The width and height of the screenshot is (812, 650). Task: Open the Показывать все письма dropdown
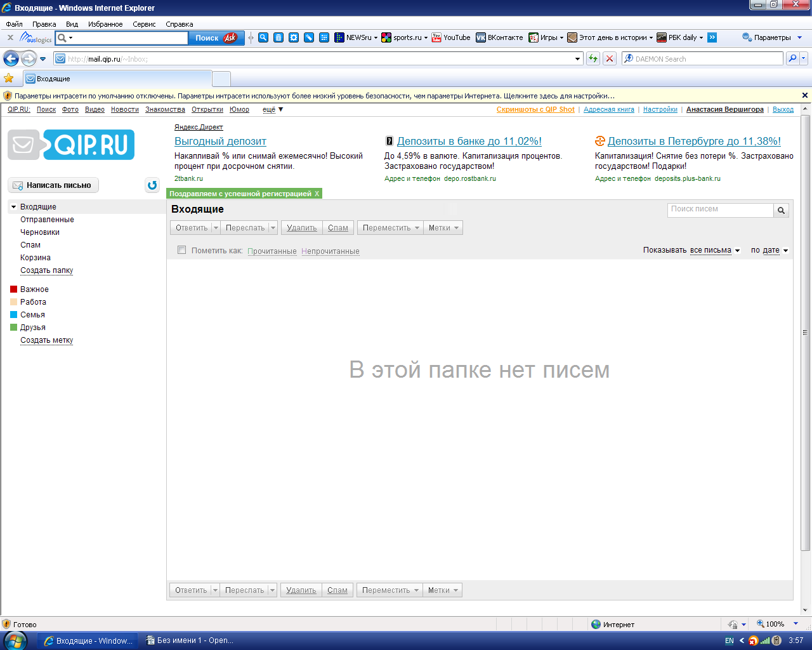coord(715,250)
